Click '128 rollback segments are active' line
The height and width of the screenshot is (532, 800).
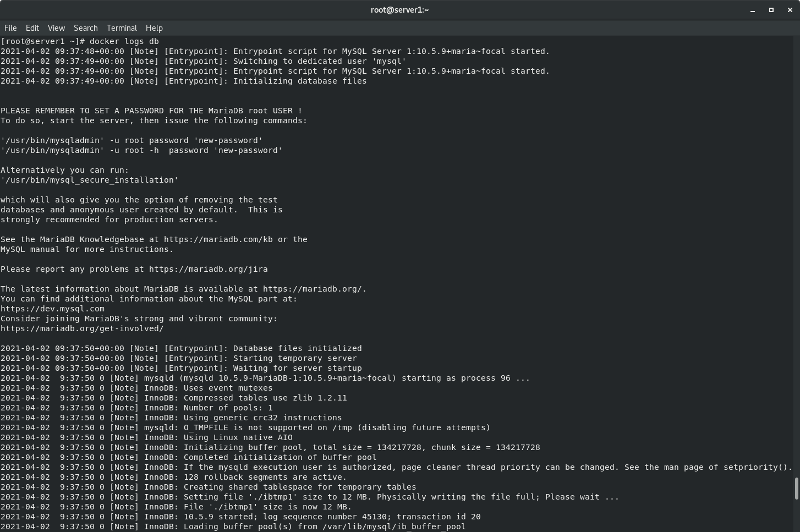point(174,477)
